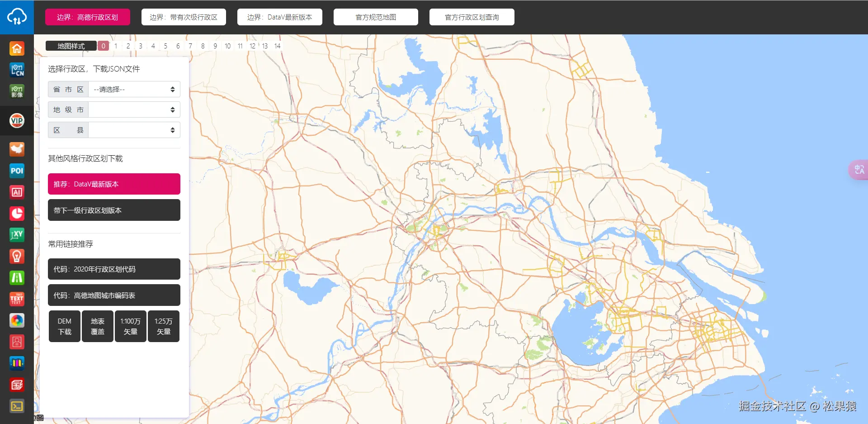Screen dimensions: 868x424
Task: Select map style 1
Action: tap(116, 46)
